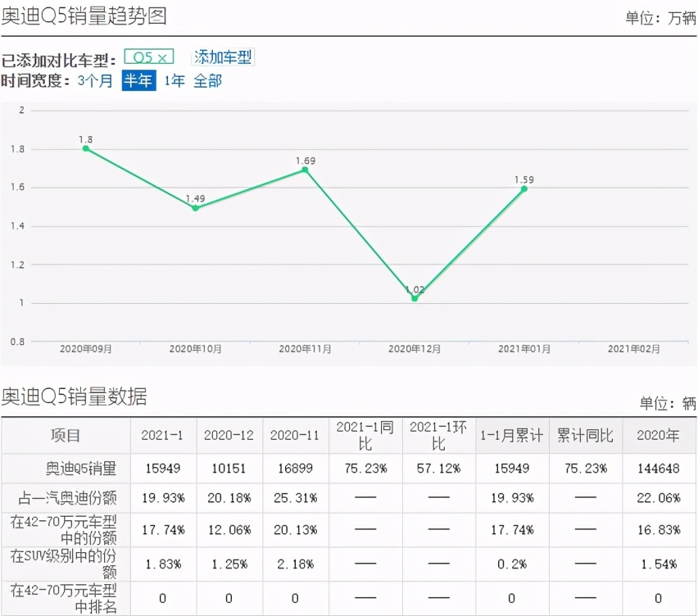Click the 奥迪Q5销量数据 heading
698x616 pixels.
click(x=74, y=396)
